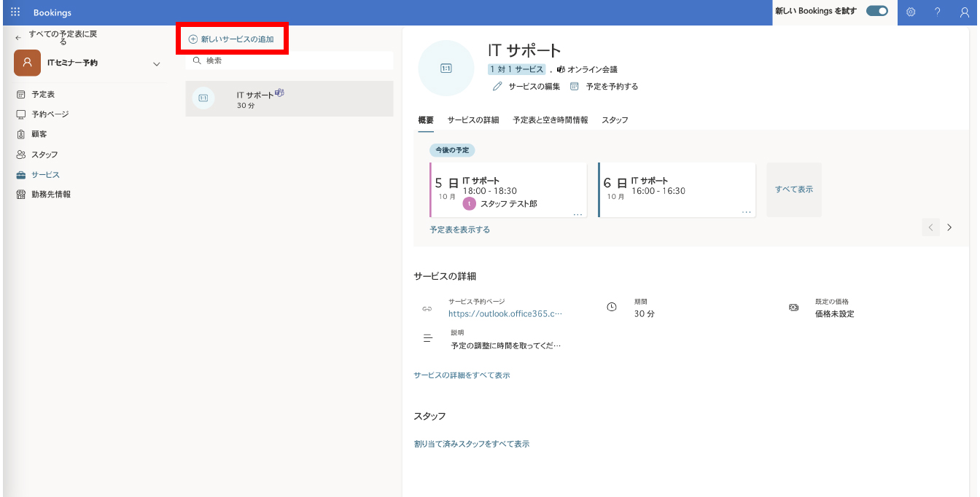980x497 pixels.
Task: Show all assigned staff via 割り当て済みスタッフをすべて表示
Action: coord(471,443)
